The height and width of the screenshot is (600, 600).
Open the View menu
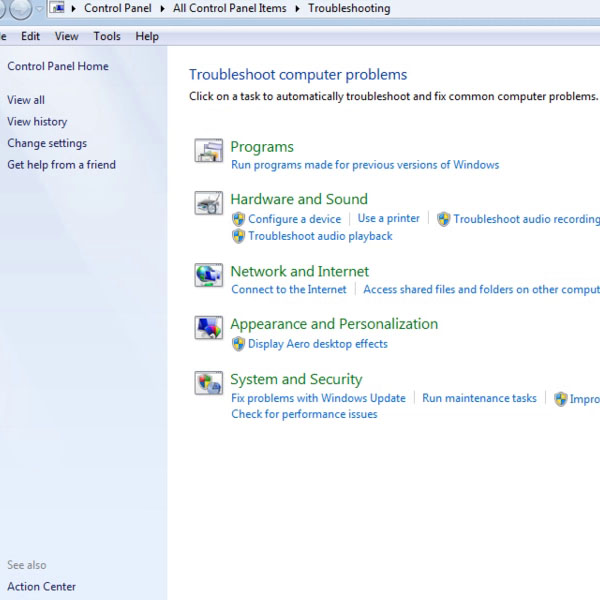67,36
